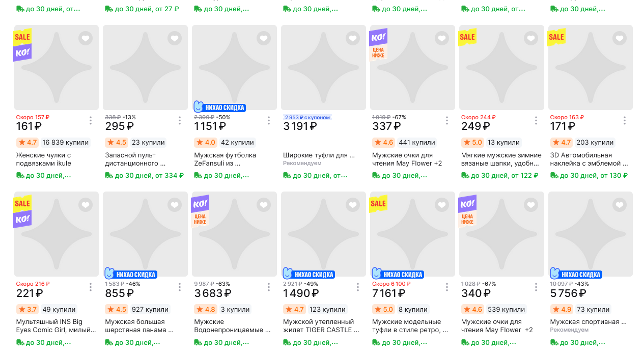Expand more options for 855₽ wool panama
The width and height of the screenshot is (644, 352).
(x=180, y=287)
